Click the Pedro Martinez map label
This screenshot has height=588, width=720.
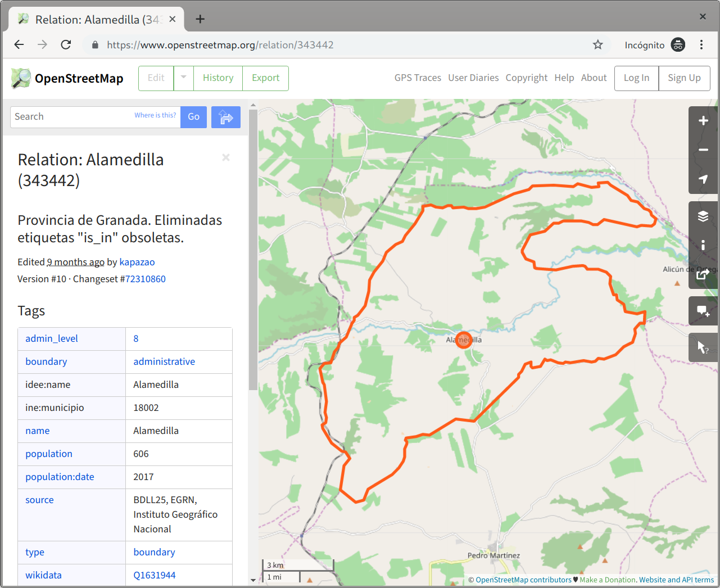click(493, 555)
